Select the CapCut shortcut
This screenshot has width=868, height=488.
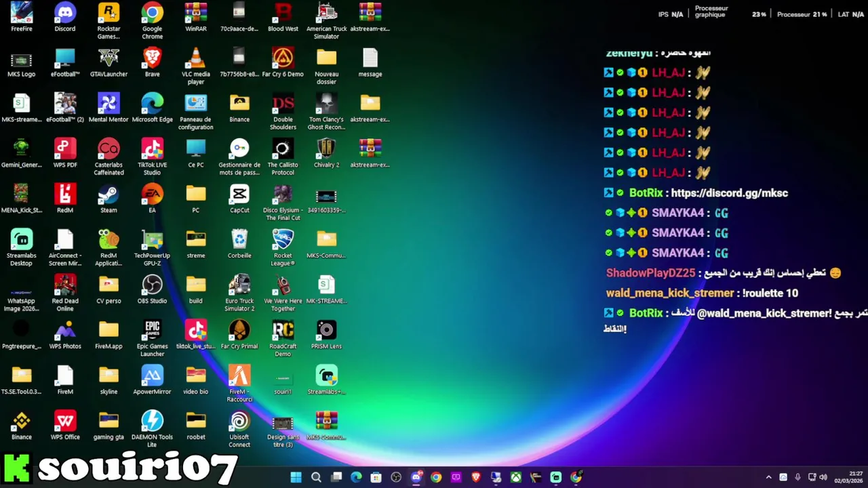coord(239,199)
